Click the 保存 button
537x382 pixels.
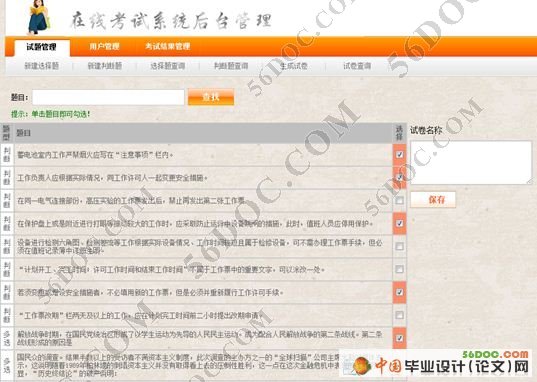point(433,199)
